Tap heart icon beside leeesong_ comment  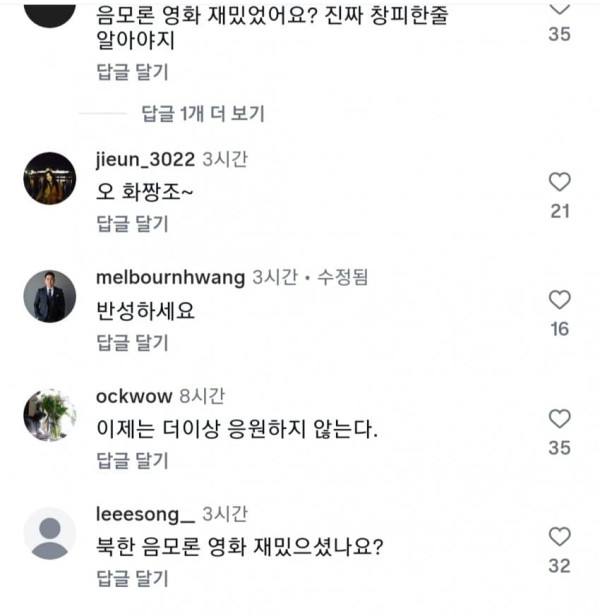(560, 537)
